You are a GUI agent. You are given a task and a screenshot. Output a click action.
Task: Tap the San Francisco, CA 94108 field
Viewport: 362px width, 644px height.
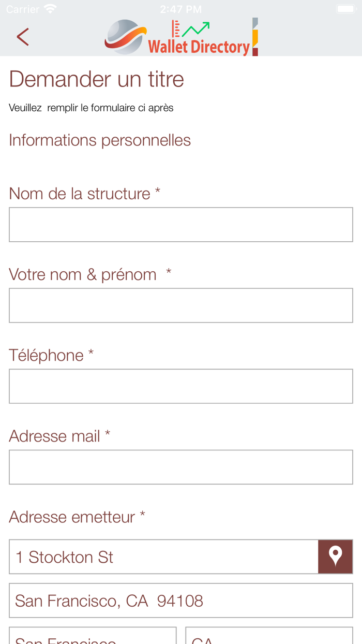click(180, 600)
